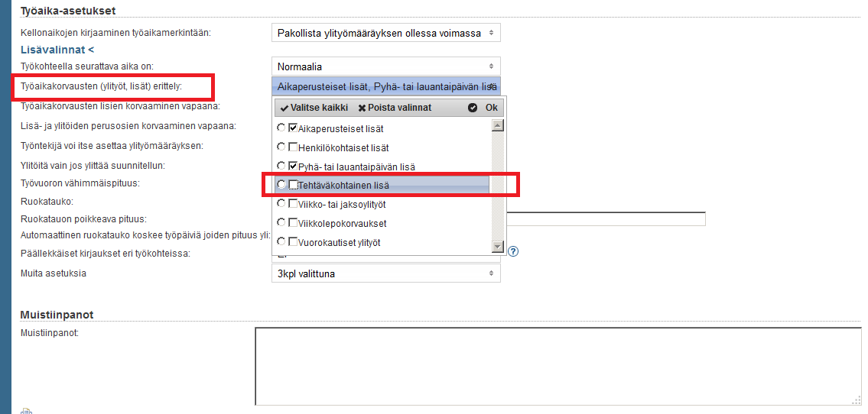Screen dimensions: 868x414
Task: Collapse the Työaikakorvausten erittely multiselect
Action: [385, 86]
